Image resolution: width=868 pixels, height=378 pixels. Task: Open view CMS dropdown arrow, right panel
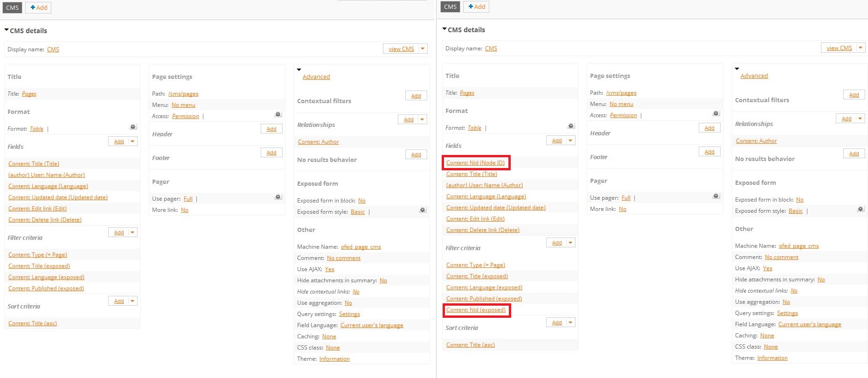(861, 48)
